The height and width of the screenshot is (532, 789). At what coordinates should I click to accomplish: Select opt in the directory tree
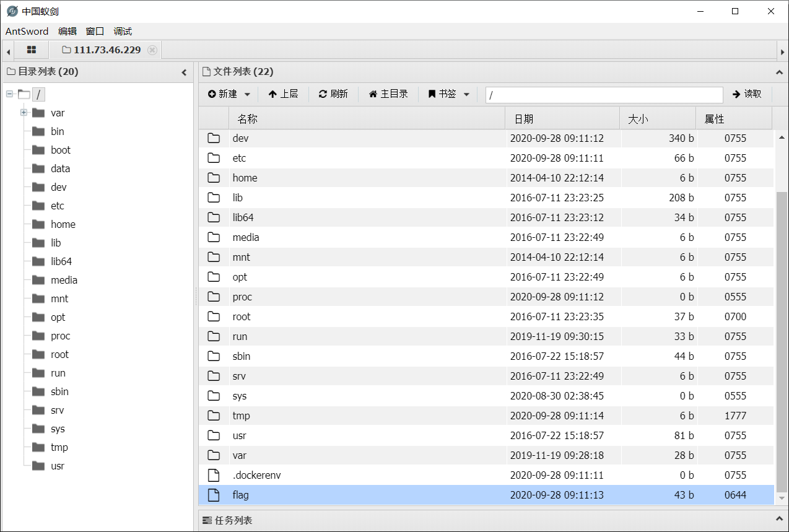58,317
